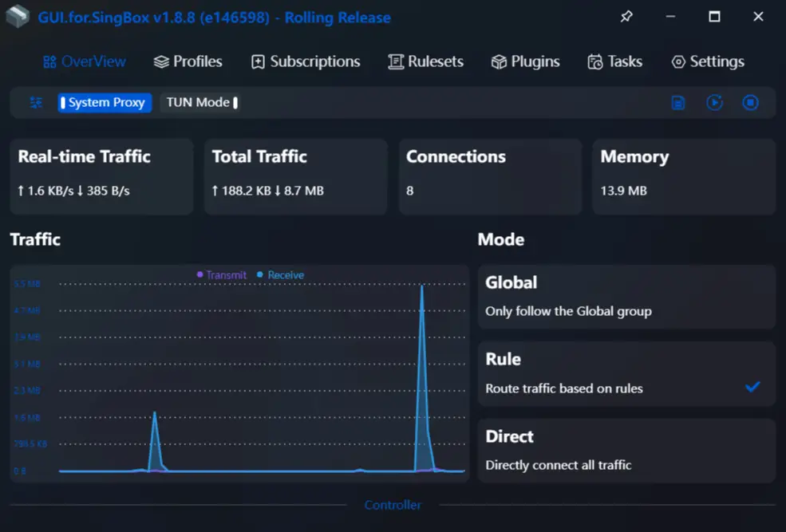Click the 'Only follow the Global group' text
Image resolution: width=786 pixels, height=532 pixels.
point(568,312)
